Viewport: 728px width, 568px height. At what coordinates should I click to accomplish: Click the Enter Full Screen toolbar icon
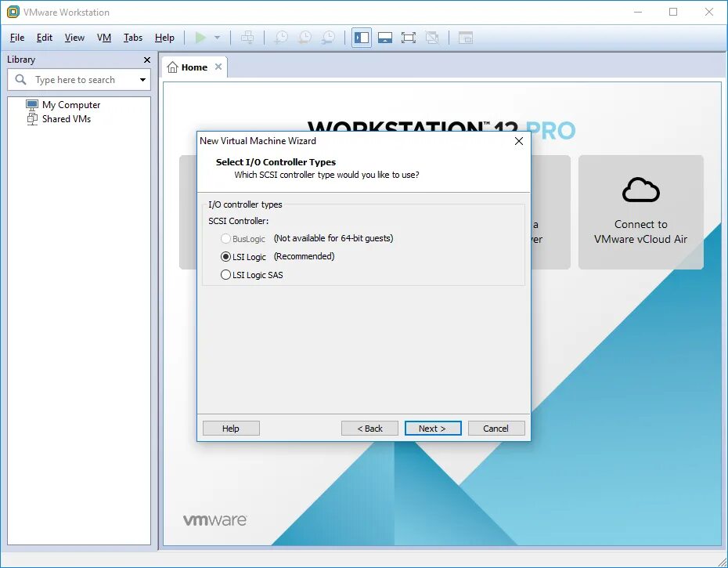click(409, 38)
